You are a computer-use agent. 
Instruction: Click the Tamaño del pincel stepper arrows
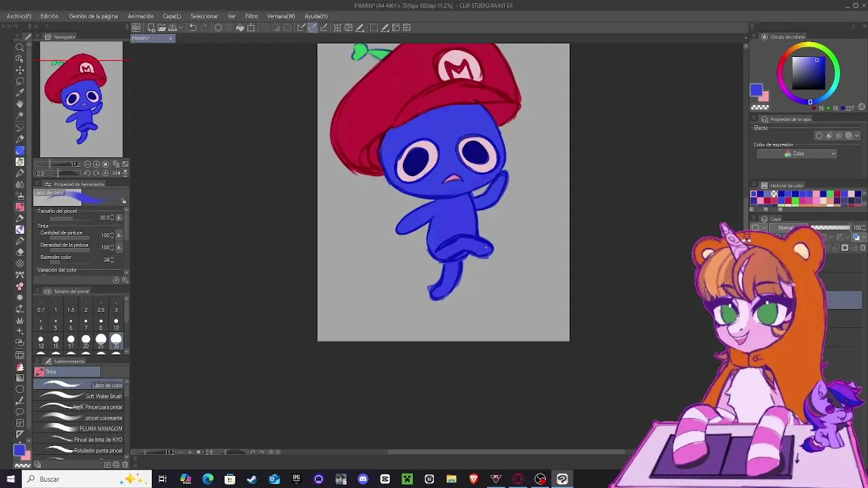coord(113,218)
